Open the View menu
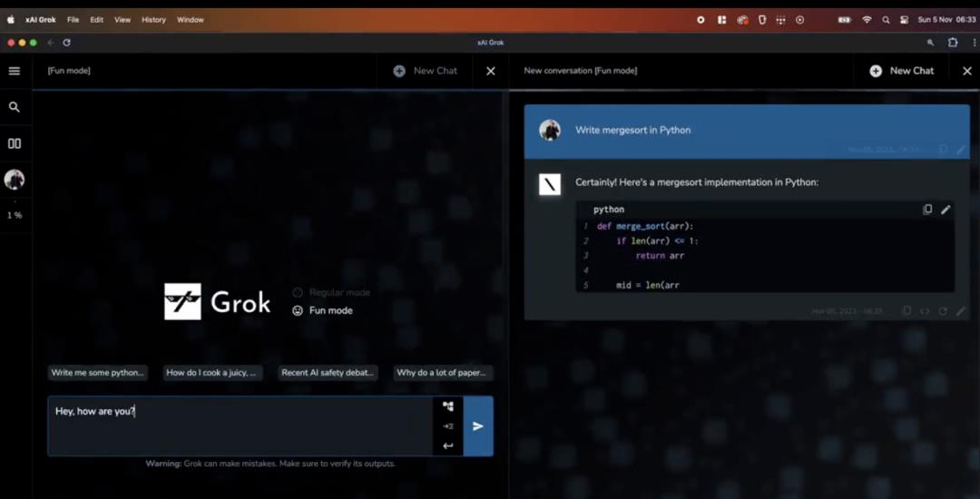The width and height of the screenshot is (980, 499). (122, 20)
